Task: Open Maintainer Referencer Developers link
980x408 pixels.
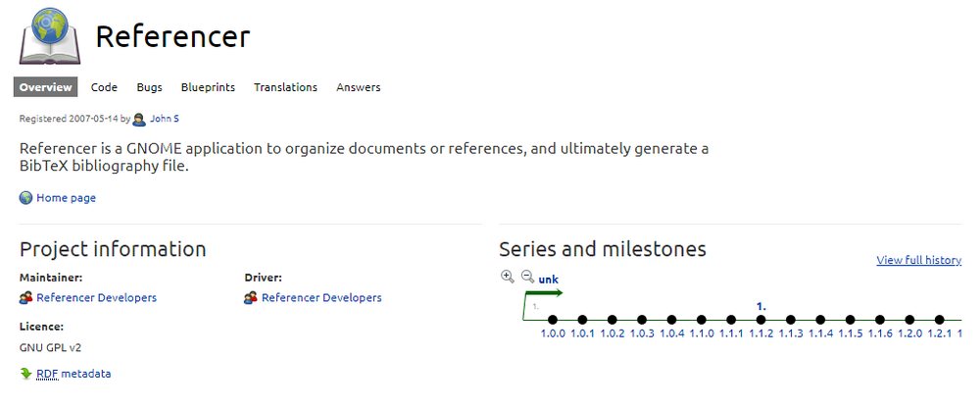Action: pyautogui.click(x=97, y=298)
